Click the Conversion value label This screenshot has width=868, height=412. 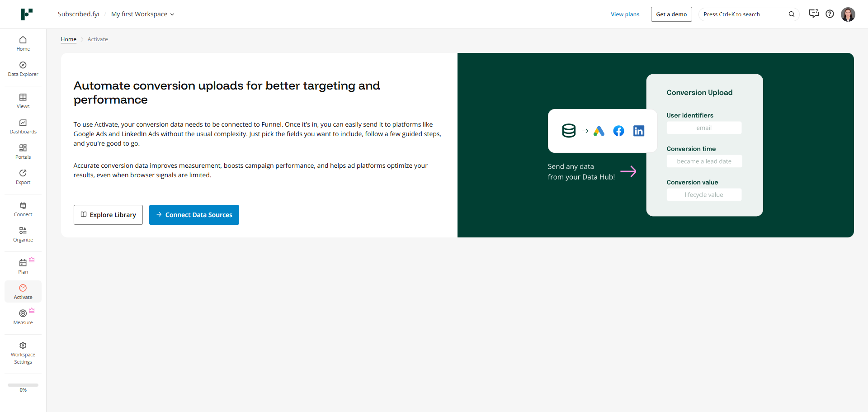(x=692, y=182)
